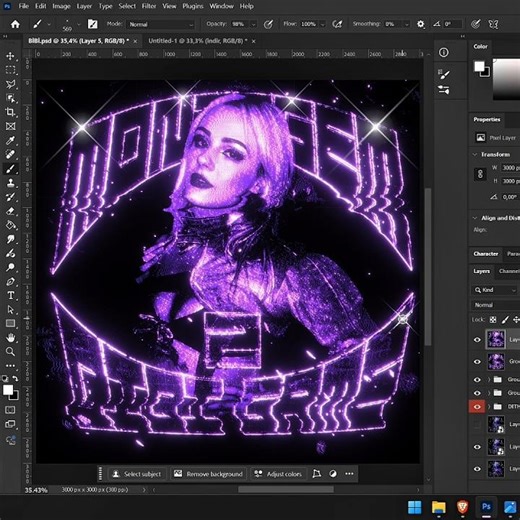
Task: Select the Move tool
Action: [10, 56]
